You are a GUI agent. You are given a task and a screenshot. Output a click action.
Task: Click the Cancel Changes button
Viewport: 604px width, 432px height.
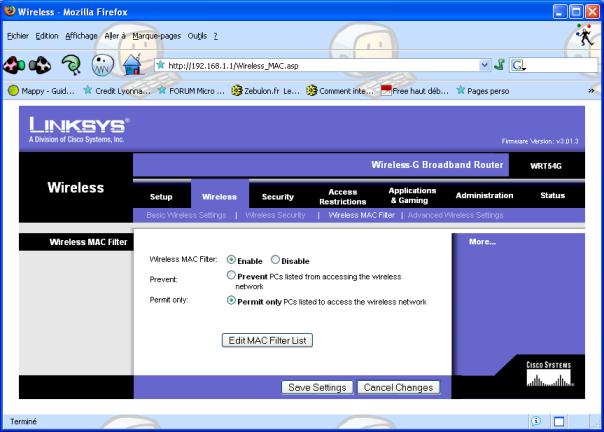click(x=398, y=387)
